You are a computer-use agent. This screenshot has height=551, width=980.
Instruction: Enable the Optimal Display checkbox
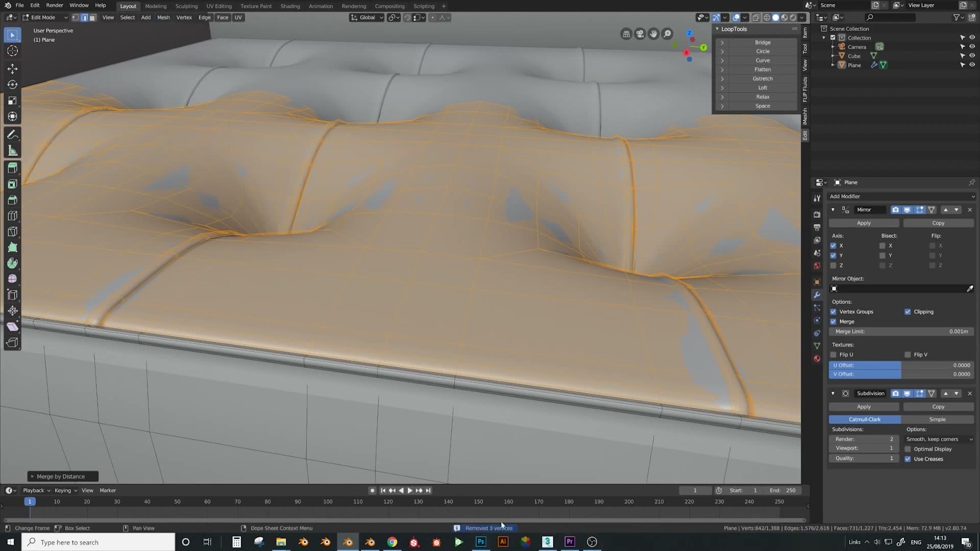pyautogui.click(x=908, y=449)
